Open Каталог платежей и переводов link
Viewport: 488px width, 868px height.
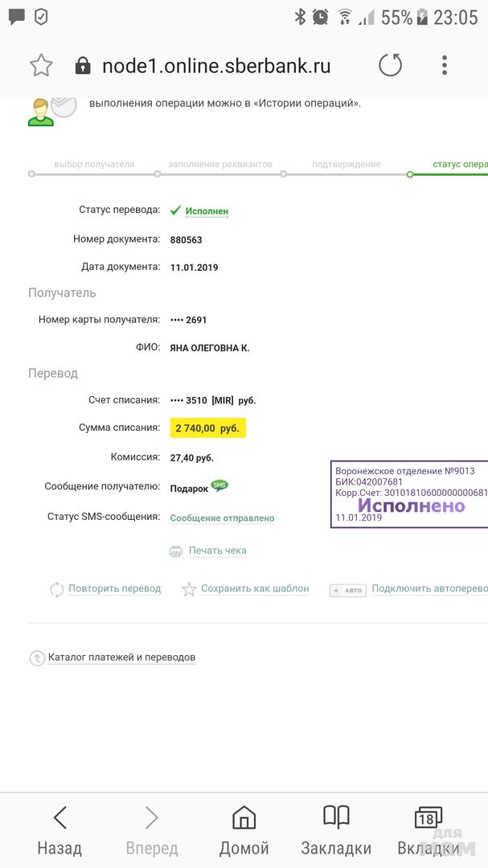coord(121,657)
